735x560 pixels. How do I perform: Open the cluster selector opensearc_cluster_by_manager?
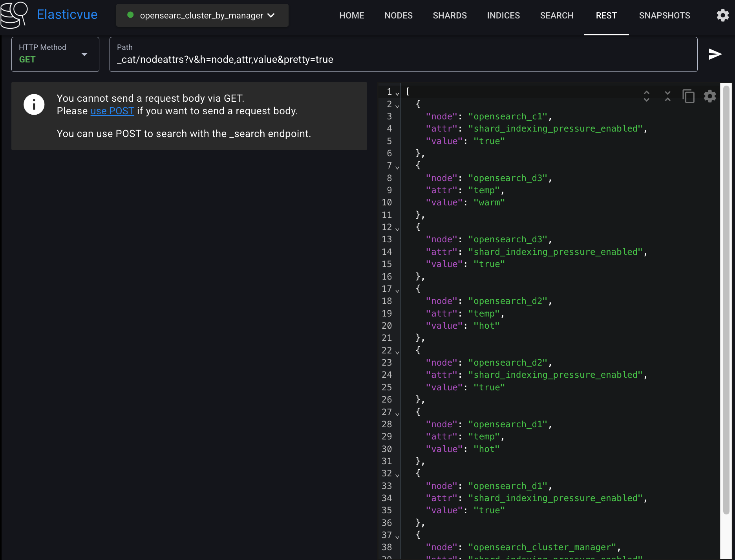click(202, 15)
